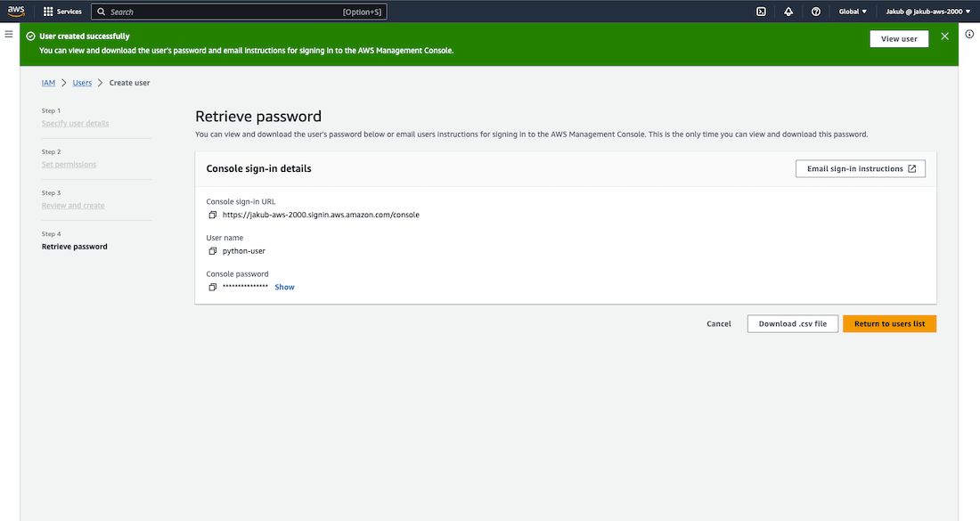Expand the Global region dropdown
The height and width of the screenshot is (521, 980).
(853, 12)
